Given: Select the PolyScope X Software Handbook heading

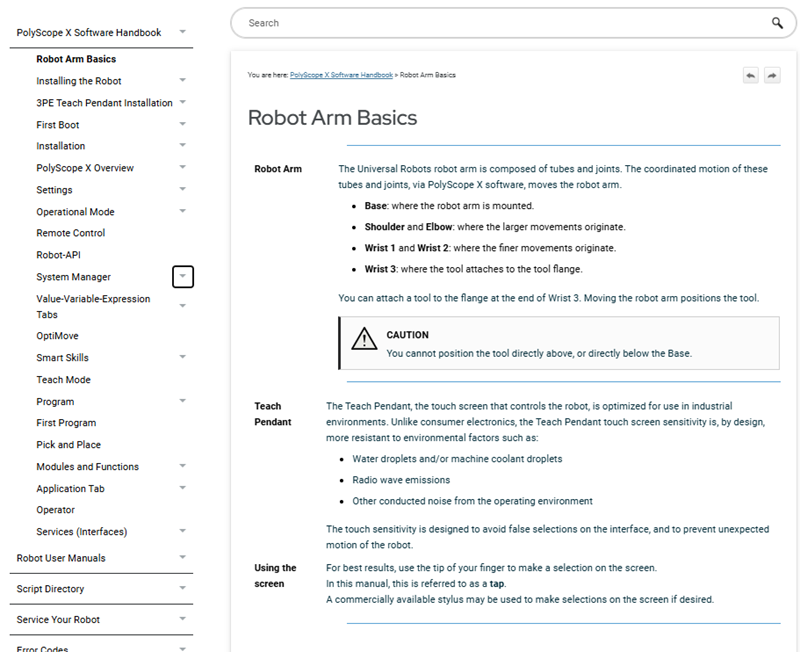Looking at the screenshot, I should 89,32.
